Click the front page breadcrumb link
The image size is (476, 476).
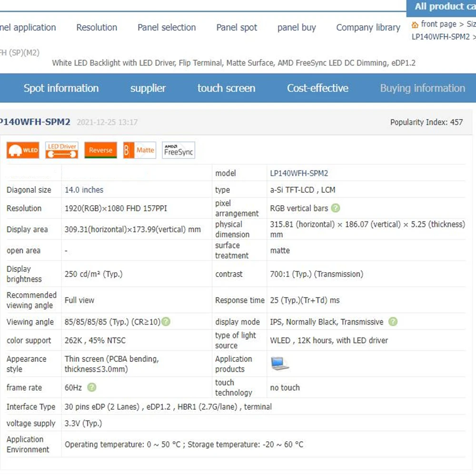point(439,24)
